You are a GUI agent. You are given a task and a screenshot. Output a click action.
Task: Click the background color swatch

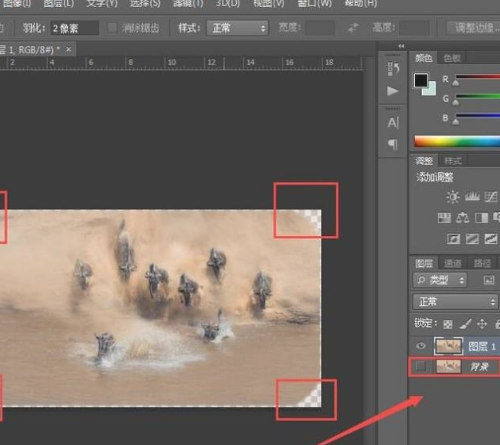(x=430, y=90)
